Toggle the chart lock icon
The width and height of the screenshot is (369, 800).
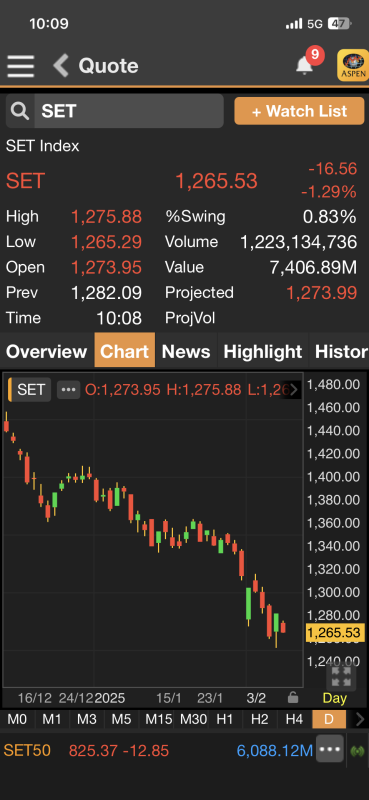pos(293,697)
